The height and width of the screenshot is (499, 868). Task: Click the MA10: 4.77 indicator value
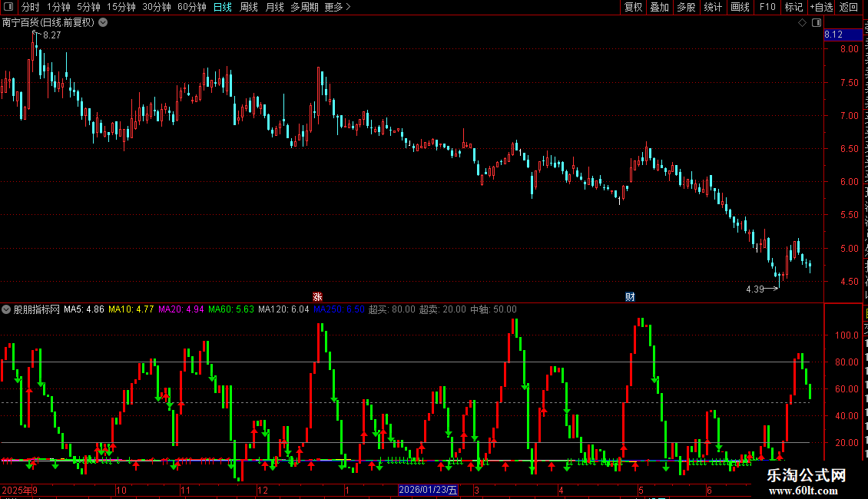[131, 309]
